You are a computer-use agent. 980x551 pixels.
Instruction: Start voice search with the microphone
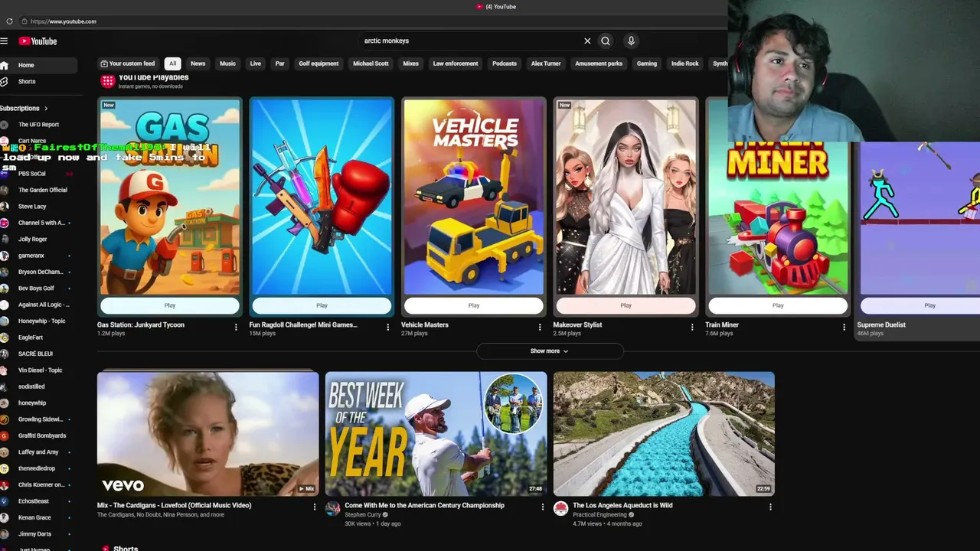[x=631, y=41]
